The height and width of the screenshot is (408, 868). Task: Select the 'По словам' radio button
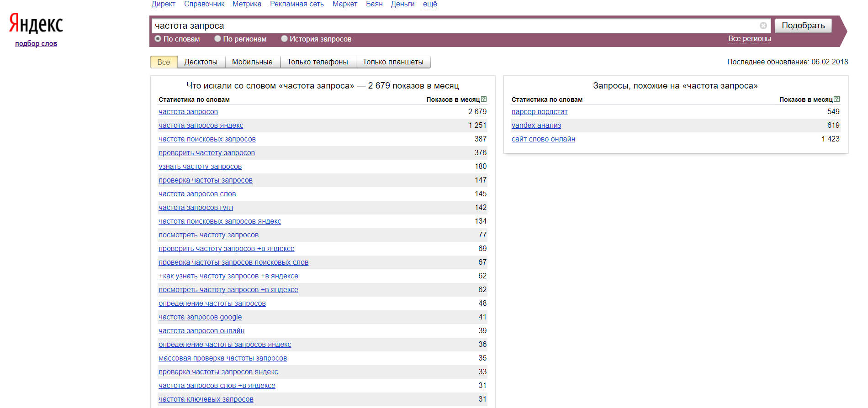(158, 39)
